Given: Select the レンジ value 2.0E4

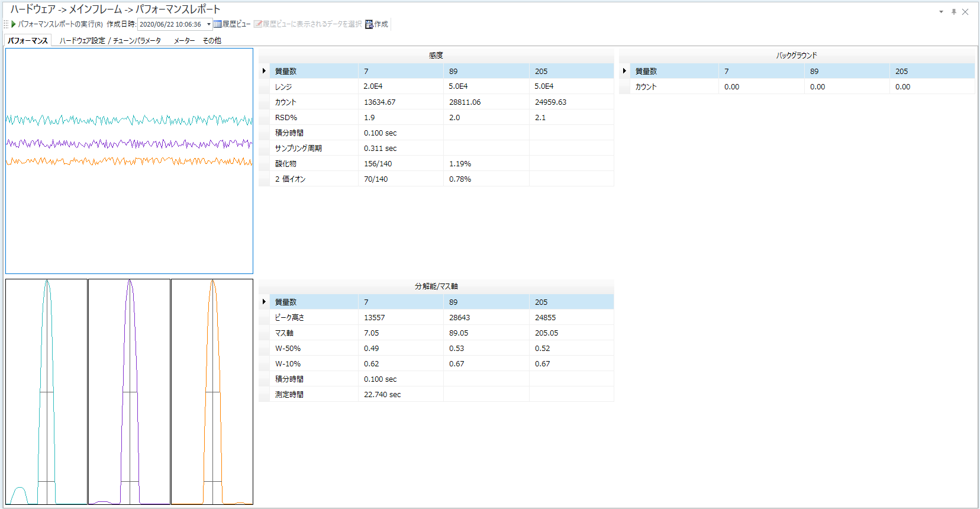Looking at the screenshot, I should 401,86.
